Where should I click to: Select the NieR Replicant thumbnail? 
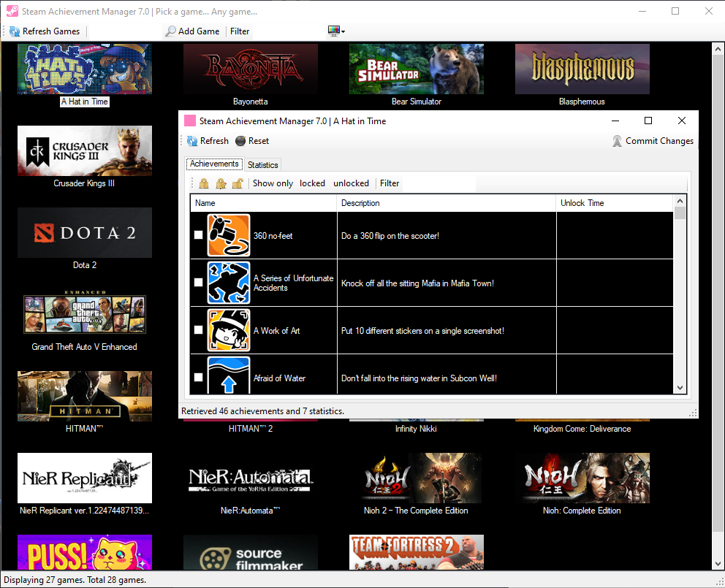point(85,478)
